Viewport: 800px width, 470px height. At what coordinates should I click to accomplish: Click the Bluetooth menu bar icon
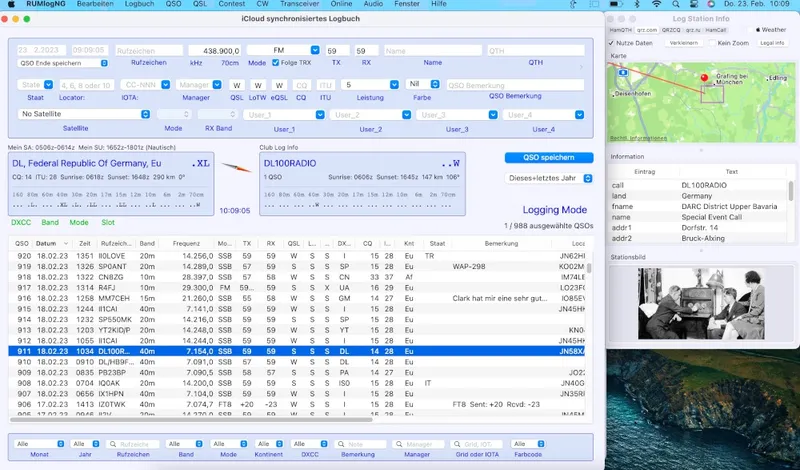pyautogui.click(x=637, y=4)
